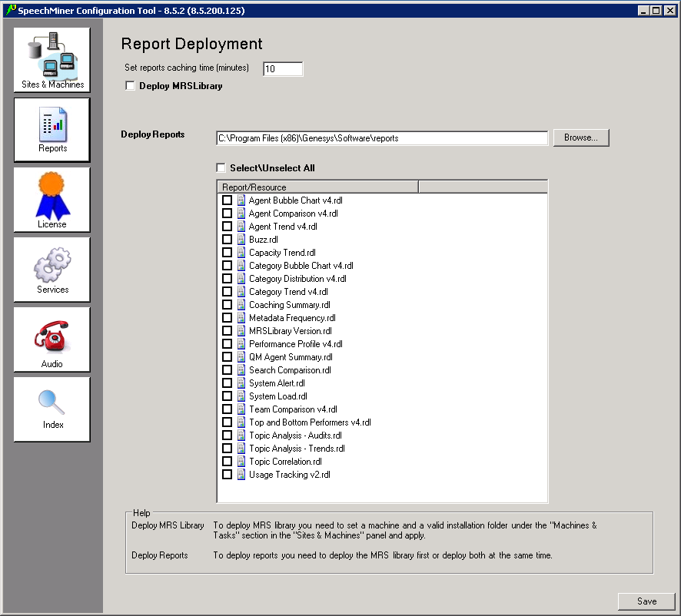Open the License ribbon panel
Screen dimensions: 681x616
point(52,200)
